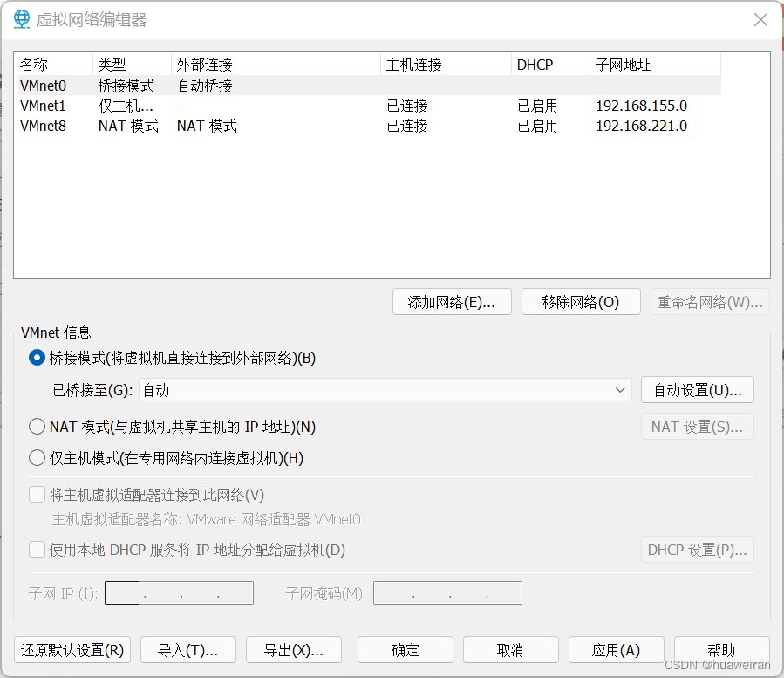
Task: Click 重命名网络(W) button
Action: point(710,302)
